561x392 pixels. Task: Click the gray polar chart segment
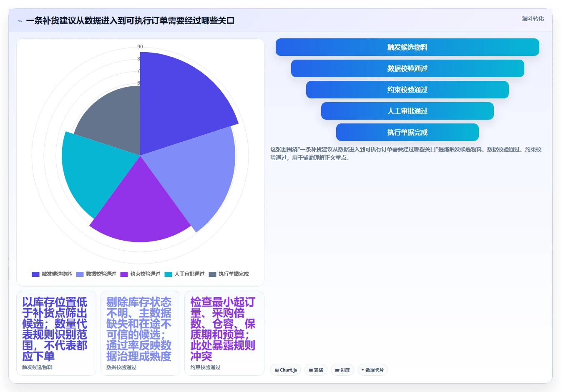tap(115, 121)
